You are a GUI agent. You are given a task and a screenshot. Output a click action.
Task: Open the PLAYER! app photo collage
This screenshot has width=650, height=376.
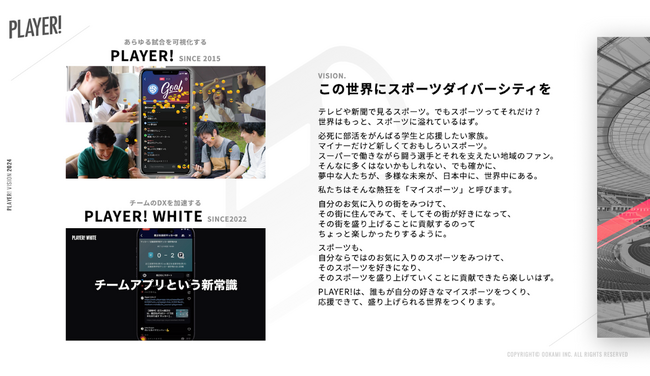[x=165, y=122]
